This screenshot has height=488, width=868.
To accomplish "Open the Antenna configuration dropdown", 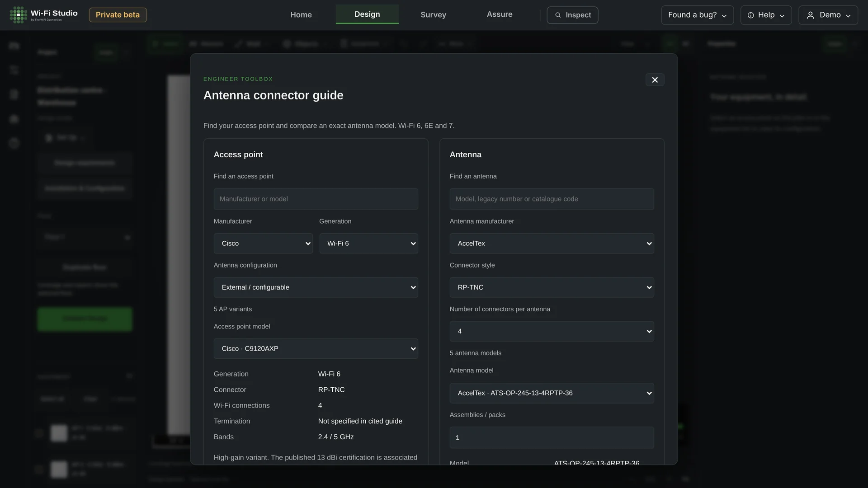I will [x=316, y=287].
